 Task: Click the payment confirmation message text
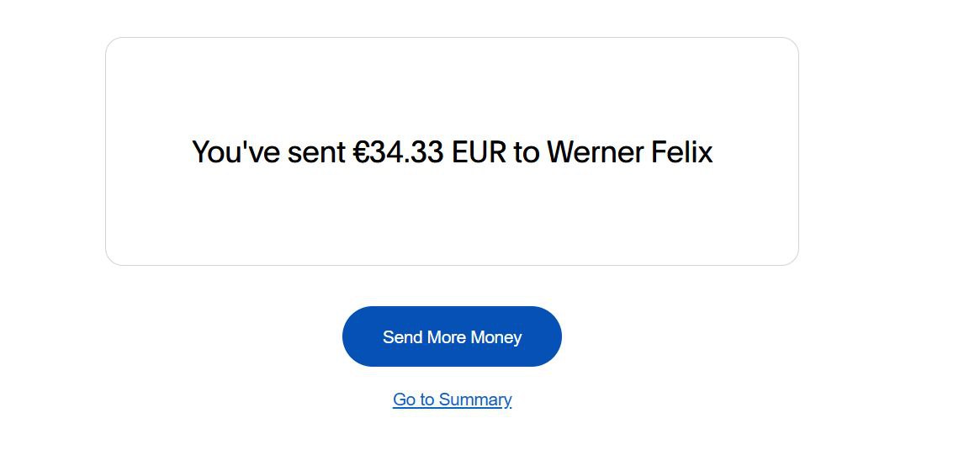(452, 152)
